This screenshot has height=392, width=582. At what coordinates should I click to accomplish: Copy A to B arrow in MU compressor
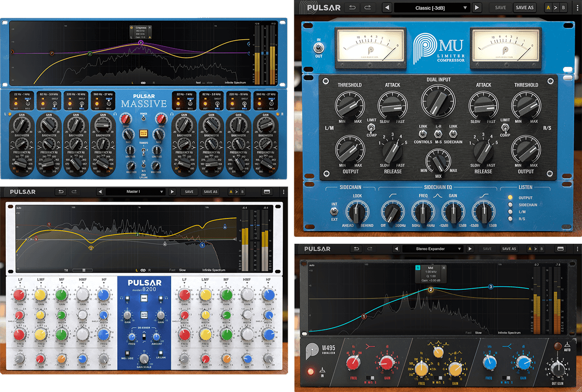[x=556, y=8]
